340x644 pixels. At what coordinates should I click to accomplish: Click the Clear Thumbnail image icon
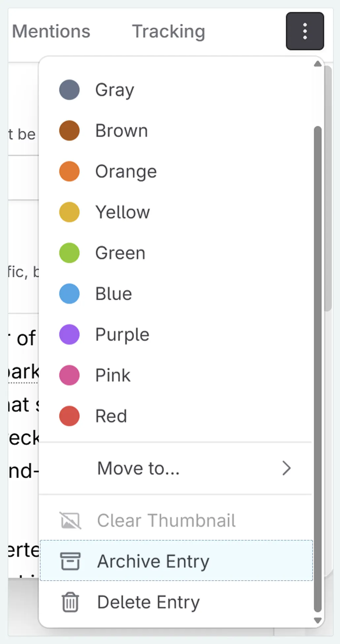click(70, 520)
